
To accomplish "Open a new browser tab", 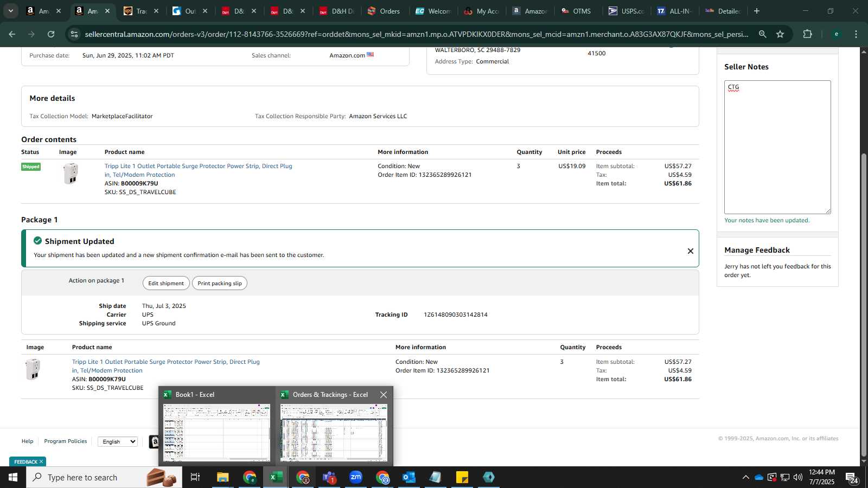I will pyautogui.click(x=757, y=11).
